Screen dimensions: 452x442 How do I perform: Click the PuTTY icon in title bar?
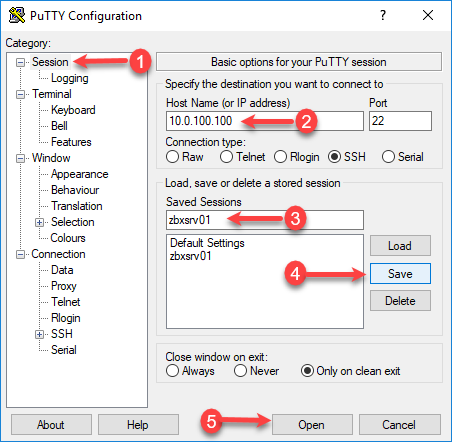point(17,15)
